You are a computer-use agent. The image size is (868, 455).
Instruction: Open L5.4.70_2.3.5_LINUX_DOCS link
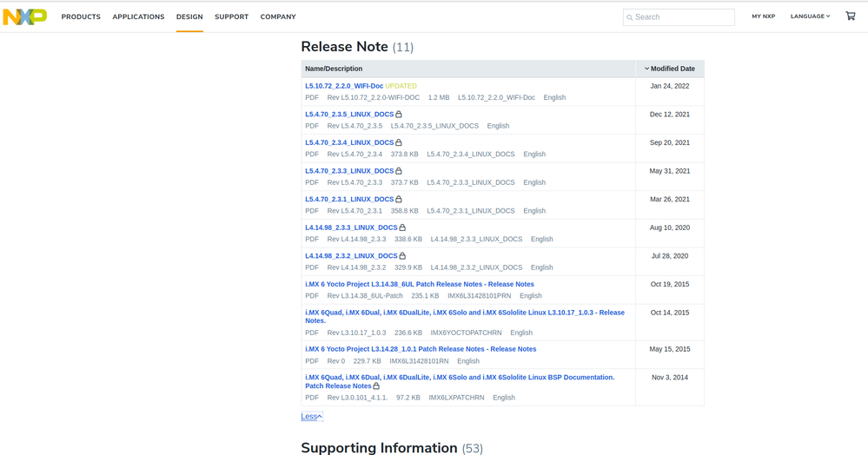pos(349,114)
